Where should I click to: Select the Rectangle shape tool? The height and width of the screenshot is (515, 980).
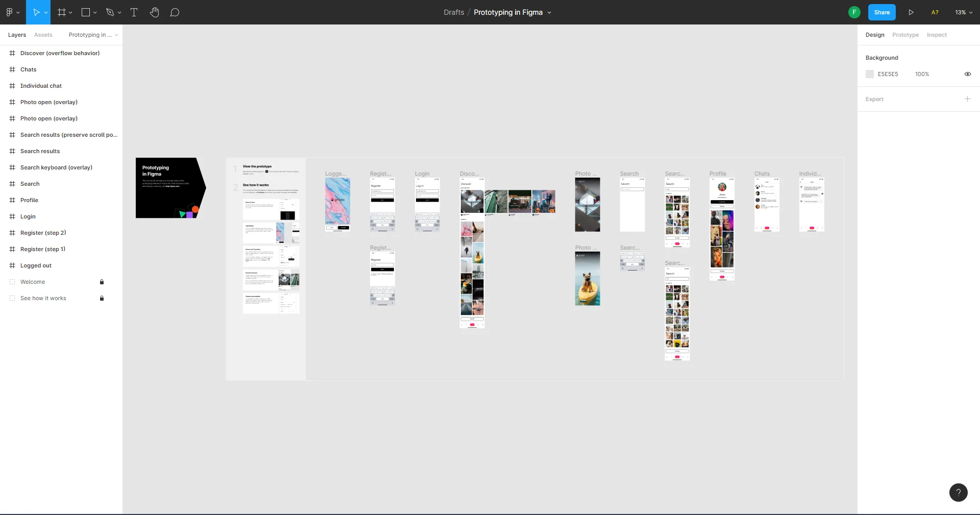[x=86, y=12]
